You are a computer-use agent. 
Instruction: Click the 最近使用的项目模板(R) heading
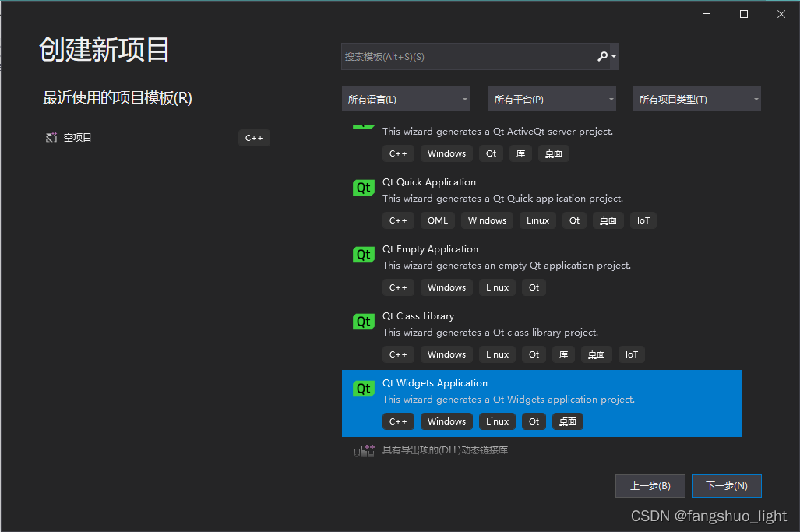point(118,98)
